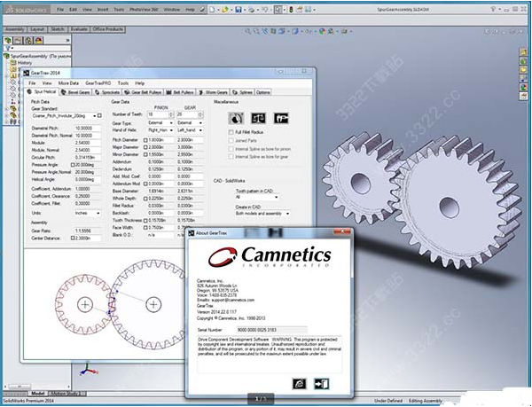This screenshot has width=532, height=407.
Task: Switch to the Options tab in GearTrax
Action: pyautogui.click(x=263, y=92)
